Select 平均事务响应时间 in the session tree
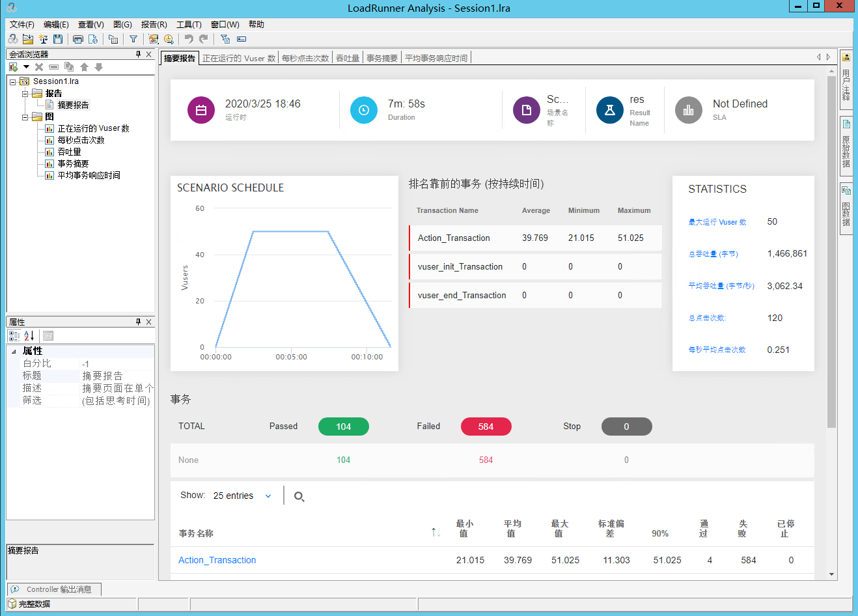Image resolution: width=858 pixels, height=616 pixels. point(89,175)
